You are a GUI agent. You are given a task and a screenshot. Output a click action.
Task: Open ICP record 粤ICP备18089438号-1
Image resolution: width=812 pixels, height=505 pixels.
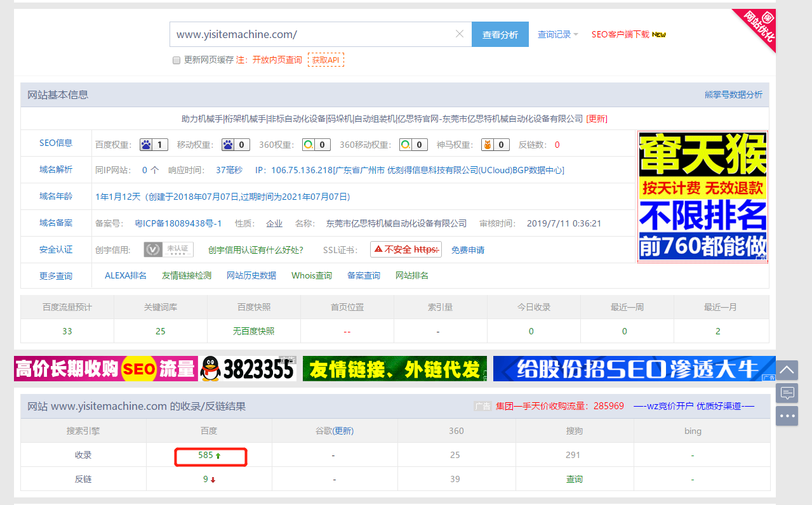(x=178, y=223)
